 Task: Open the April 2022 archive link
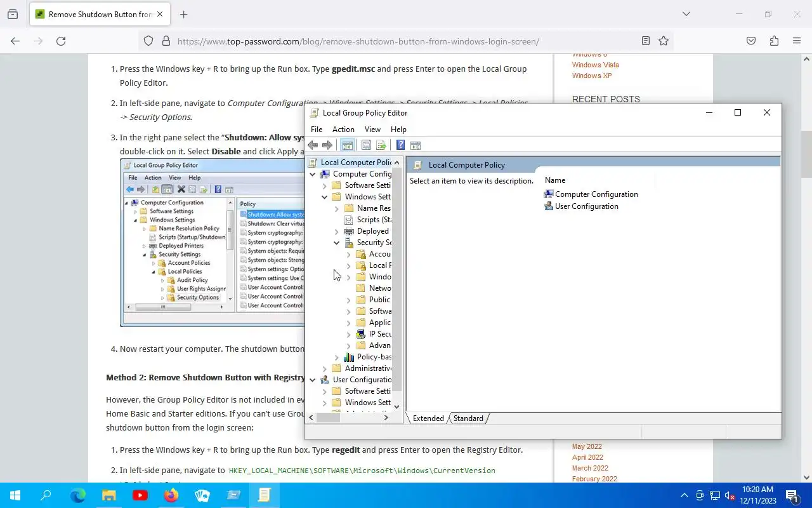587,457
